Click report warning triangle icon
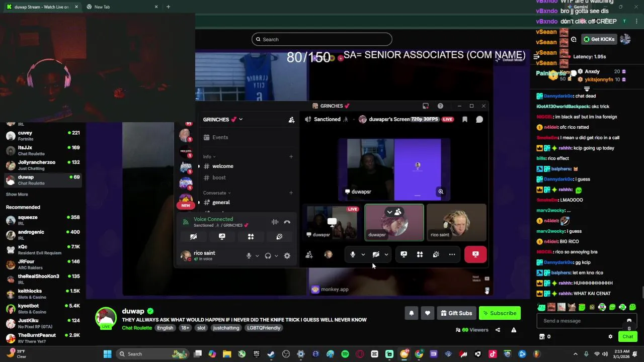Screen dimensions: 644x362 (514, 330)
